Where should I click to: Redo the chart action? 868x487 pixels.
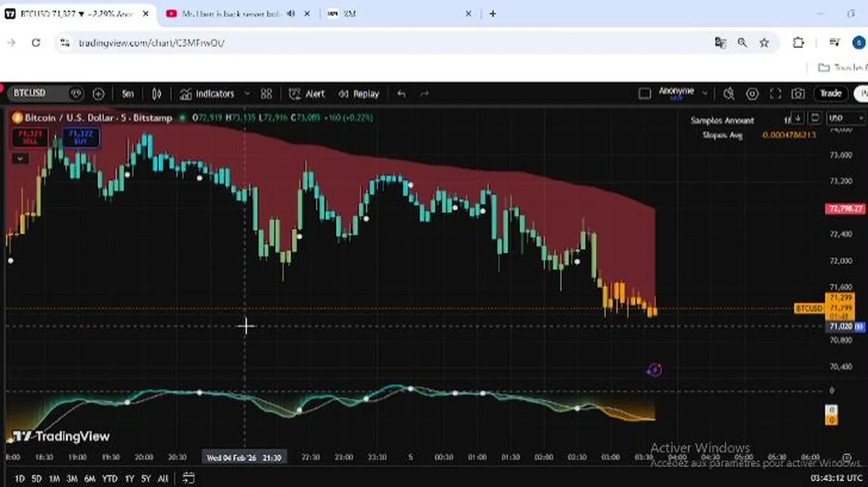[425, 94]
